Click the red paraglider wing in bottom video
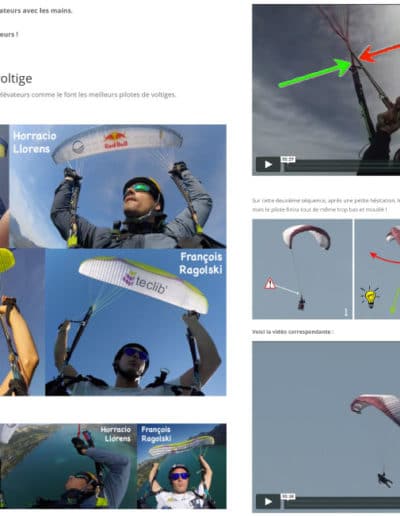Viewport: 400px width, 516px height. tap(376, 407)
